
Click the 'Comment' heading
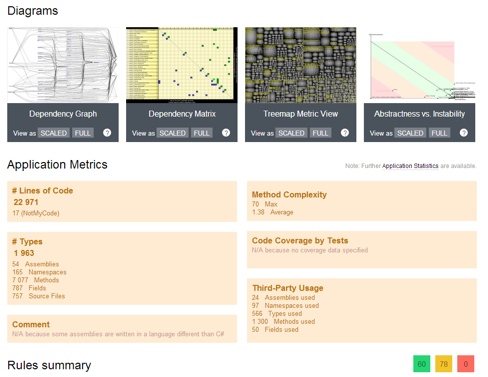(x=31, y=324)
